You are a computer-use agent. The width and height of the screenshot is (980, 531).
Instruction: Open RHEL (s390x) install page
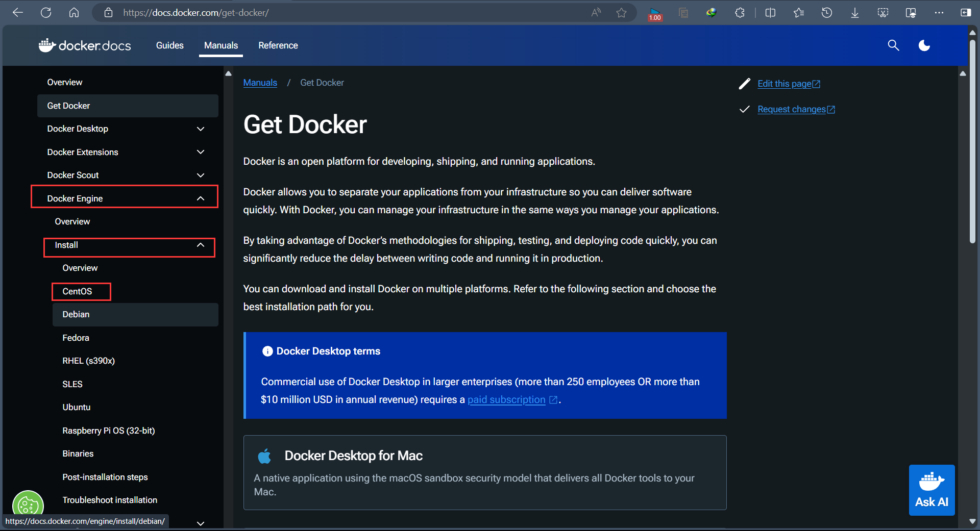tap(89, 361)
